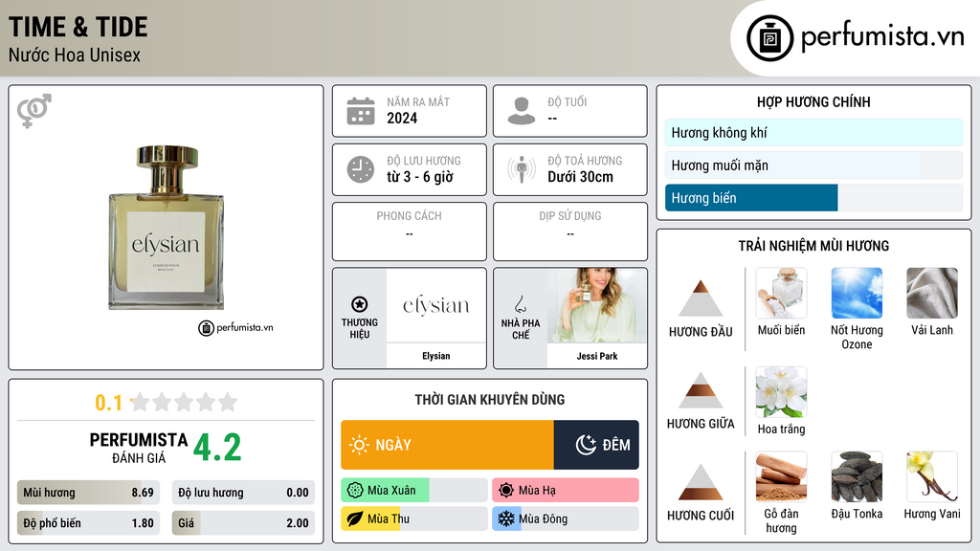
Task: Click the Hương đầu pyramid icon
Action: click(x=701, y=298)
